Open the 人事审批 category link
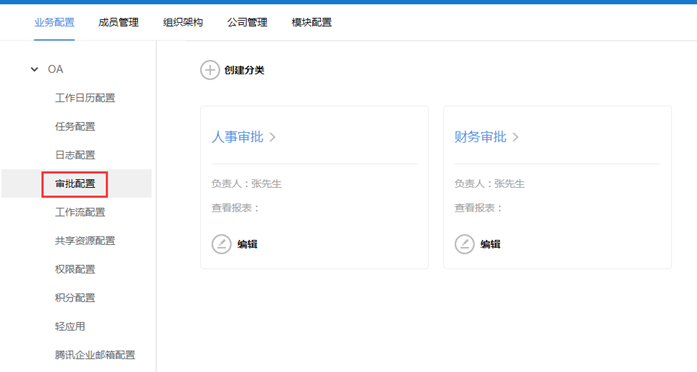697x372 pixels. pyautogui.click(x=237, y=137)
